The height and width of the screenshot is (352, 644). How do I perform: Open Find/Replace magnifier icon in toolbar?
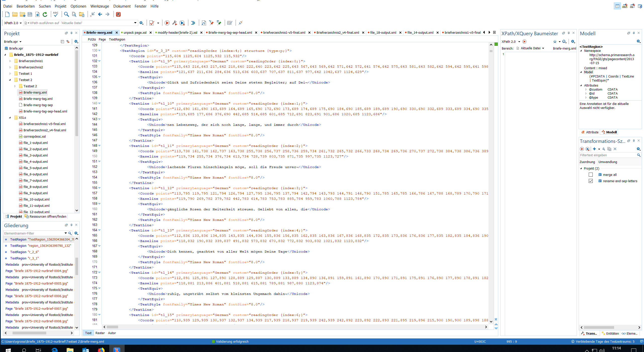coord(66,14)
